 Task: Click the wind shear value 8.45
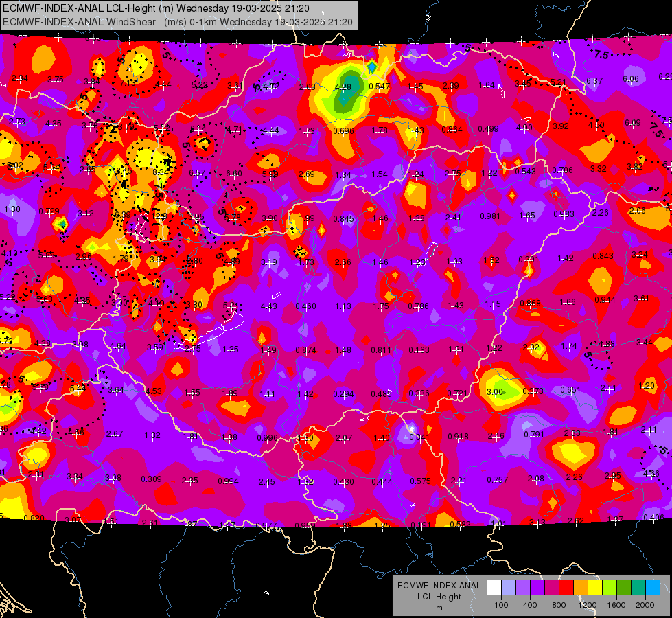(124, 171)
